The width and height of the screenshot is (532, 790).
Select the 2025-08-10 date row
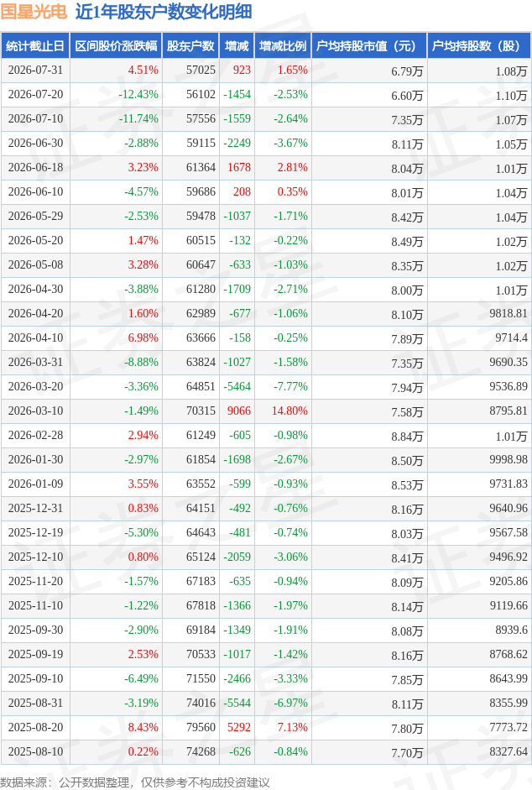coord(266,751)
